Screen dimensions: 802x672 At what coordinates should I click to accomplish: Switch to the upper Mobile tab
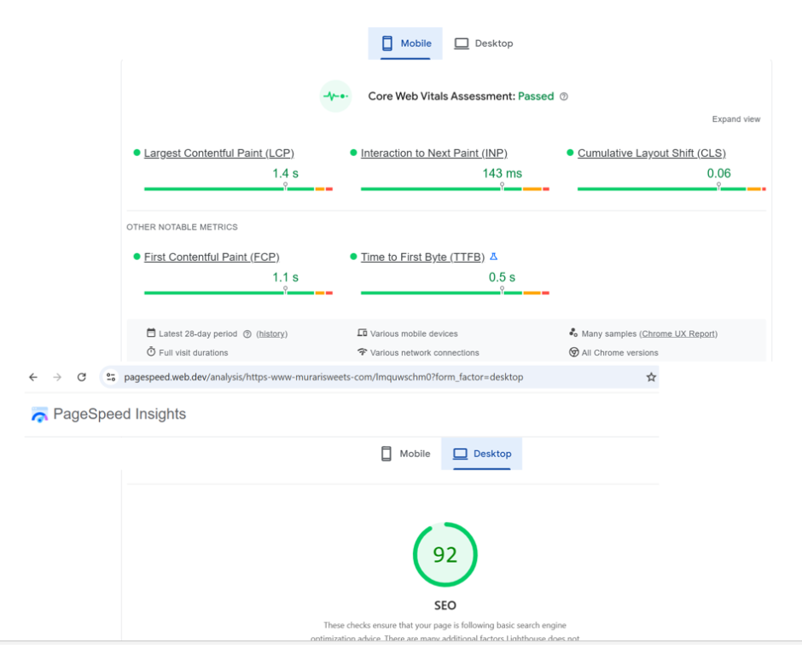[x=406, y=43]
